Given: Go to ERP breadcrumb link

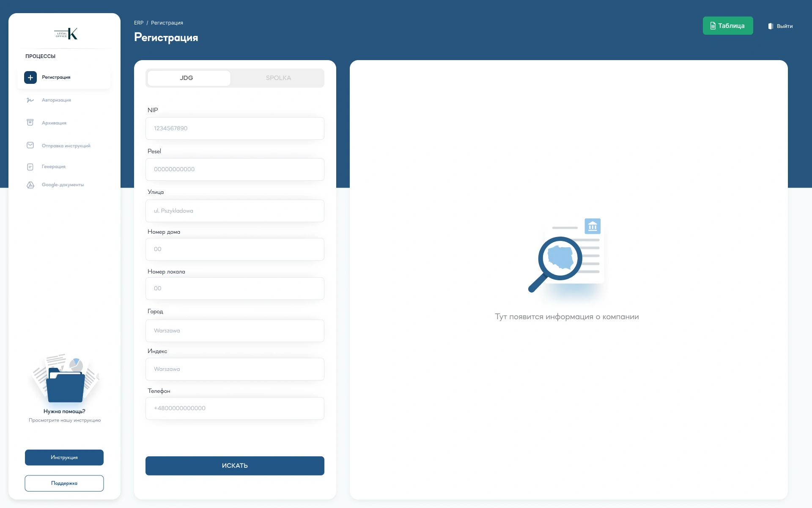Looking at the screenshot, I should [139, 23].
